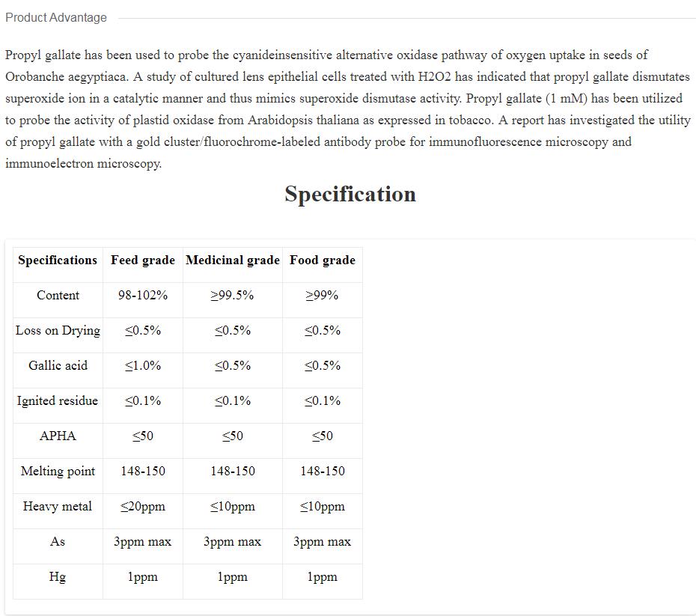Select the Food grade column header
This screenshot has width=696, height=616.
pos(323,260)
